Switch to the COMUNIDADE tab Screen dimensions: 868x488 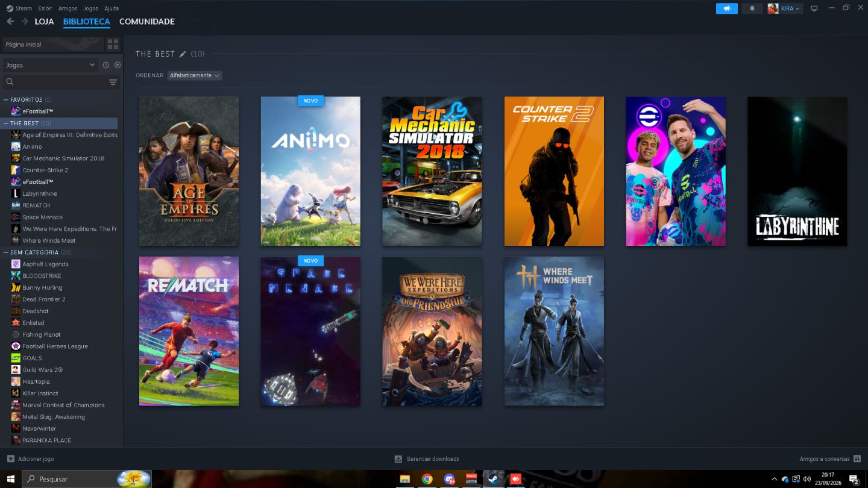147,22
